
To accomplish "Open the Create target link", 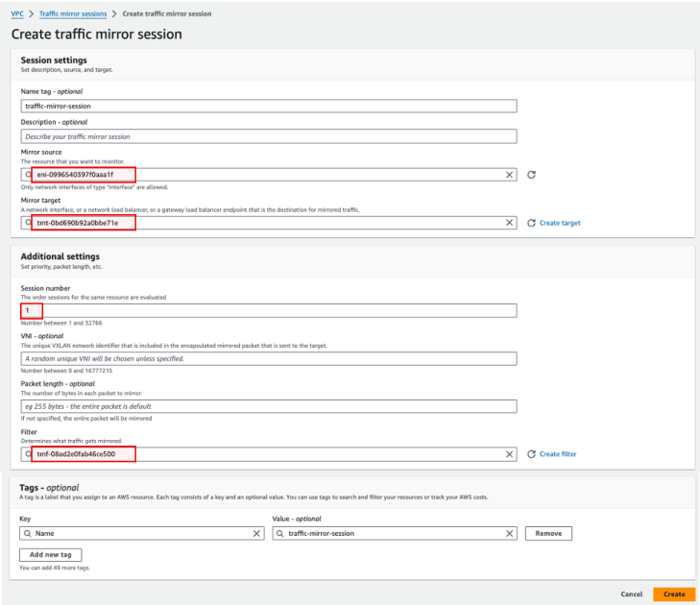I will (x=560, y=223).
